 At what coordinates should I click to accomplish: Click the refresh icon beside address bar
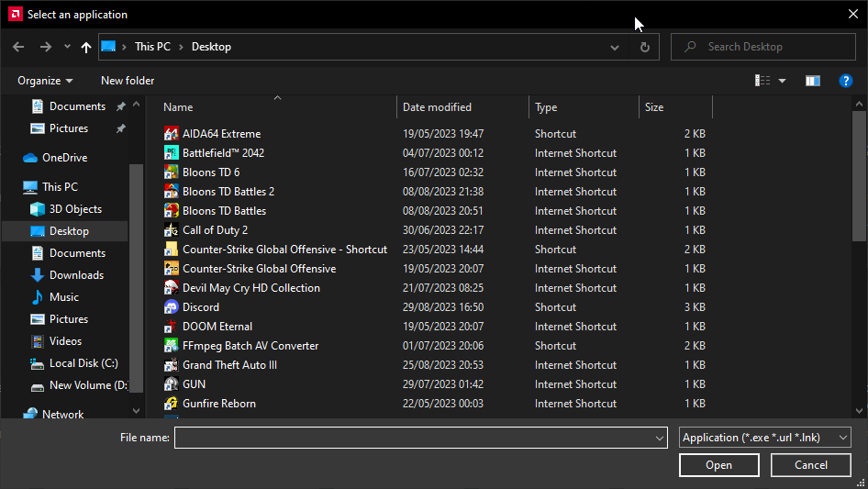(x=644, y=47)
